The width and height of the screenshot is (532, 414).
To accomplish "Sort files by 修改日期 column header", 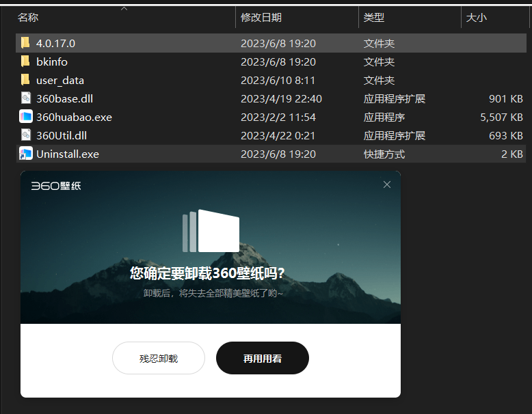I will click(x=261, y=17).
